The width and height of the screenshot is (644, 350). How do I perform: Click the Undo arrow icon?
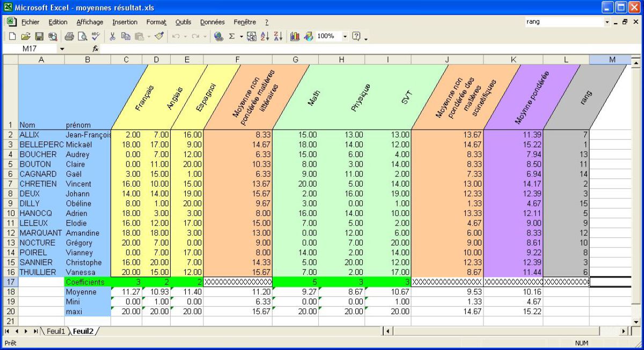tap(175, 36)
